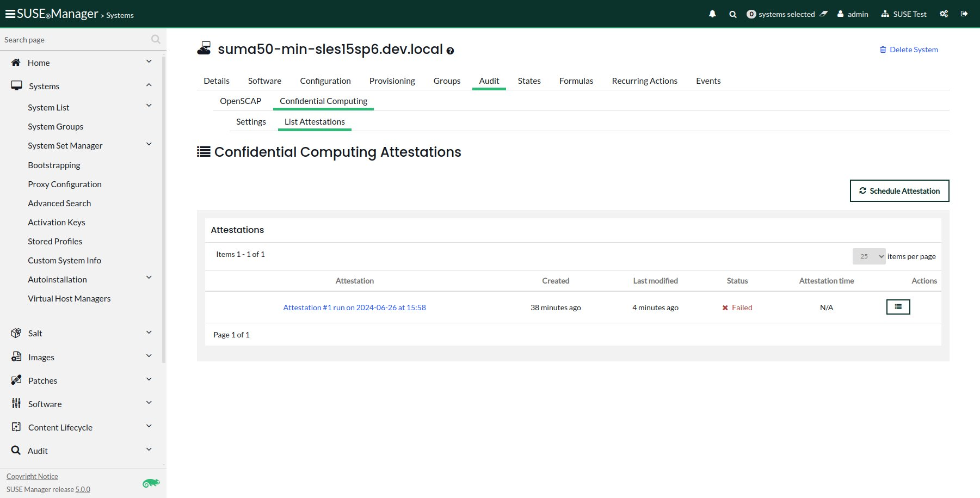Click the Home house icon
980x498 pixels.
[16, 63]
